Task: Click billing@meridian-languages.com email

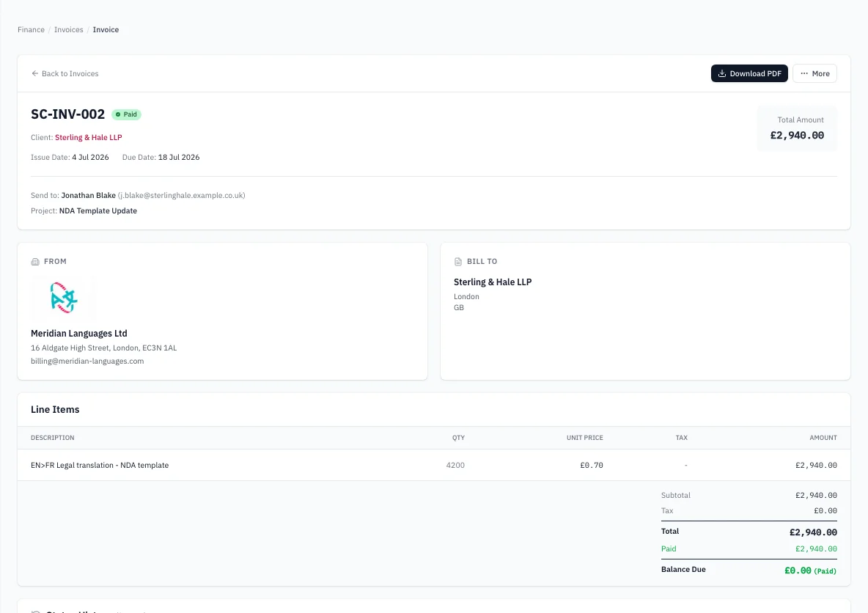Action: [x=87, y=361]
